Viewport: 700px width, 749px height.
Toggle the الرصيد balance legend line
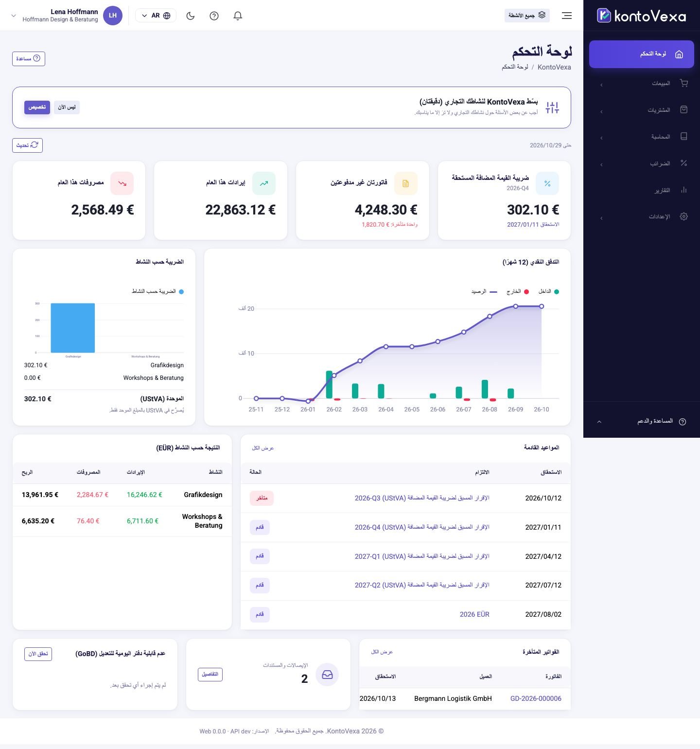(x=484, y=291)
